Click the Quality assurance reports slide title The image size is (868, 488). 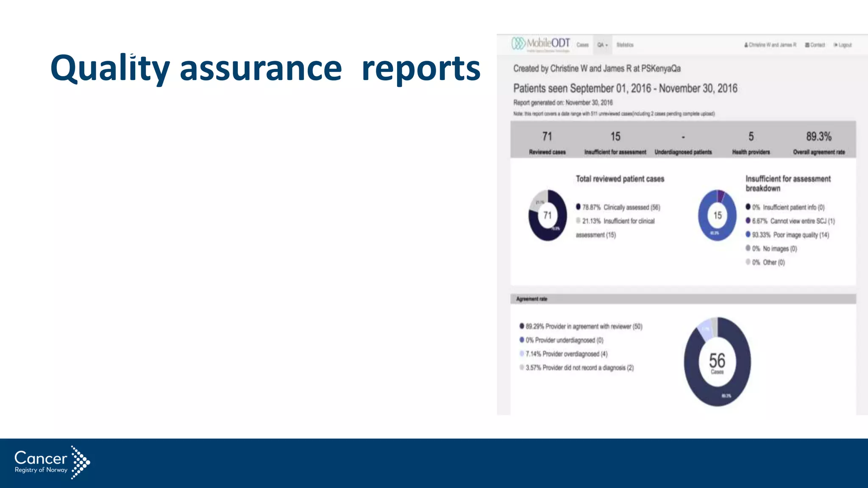click(265, 68)
